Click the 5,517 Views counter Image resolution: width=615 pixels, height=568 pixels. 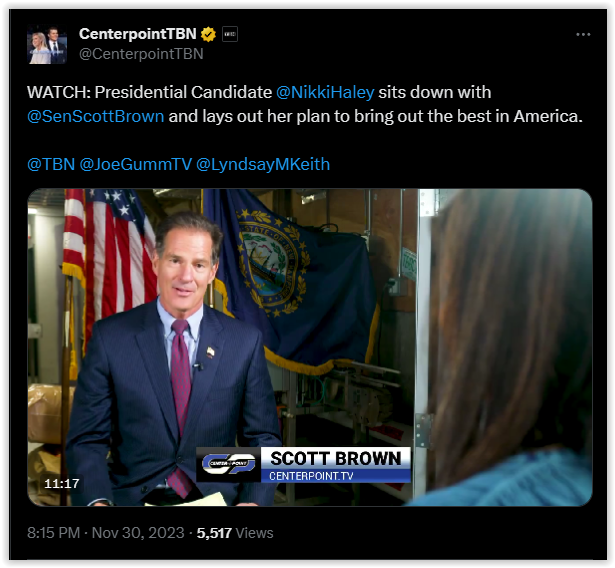pyautogui.click(x=235, y=533)
